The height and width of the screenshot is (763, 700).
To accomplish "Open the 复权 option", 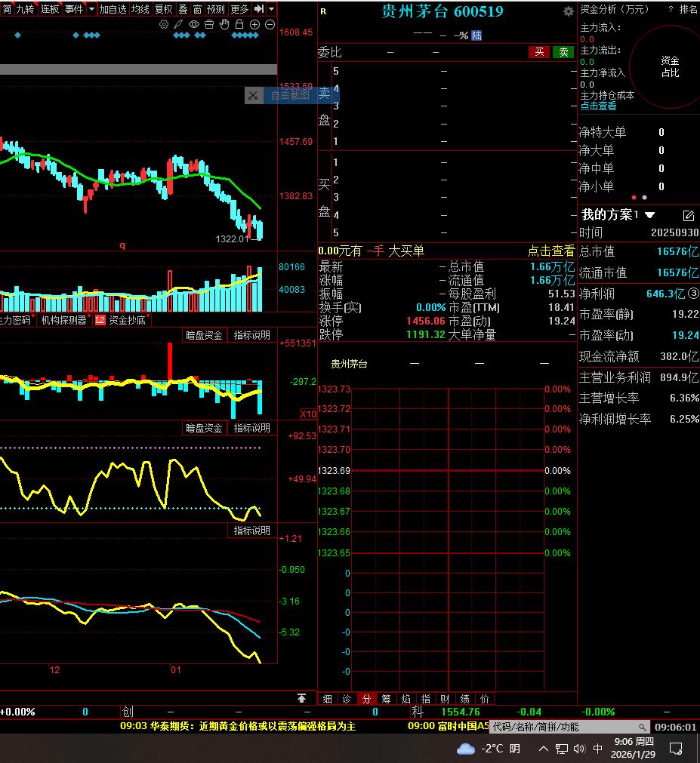I will tap(164, 9).
